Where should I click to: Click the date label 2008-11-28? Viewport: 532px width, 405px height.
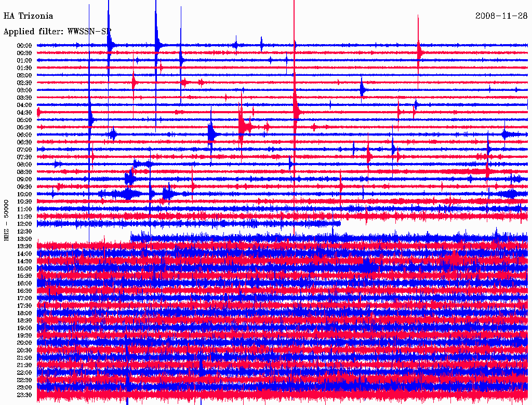click(x=501, y=16)
